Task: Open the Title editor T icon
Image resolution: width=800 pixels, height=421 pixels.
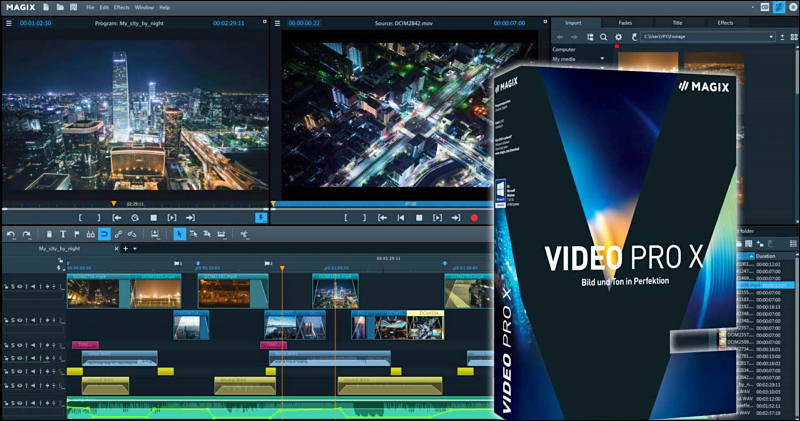Action: [x=63, y=234]
